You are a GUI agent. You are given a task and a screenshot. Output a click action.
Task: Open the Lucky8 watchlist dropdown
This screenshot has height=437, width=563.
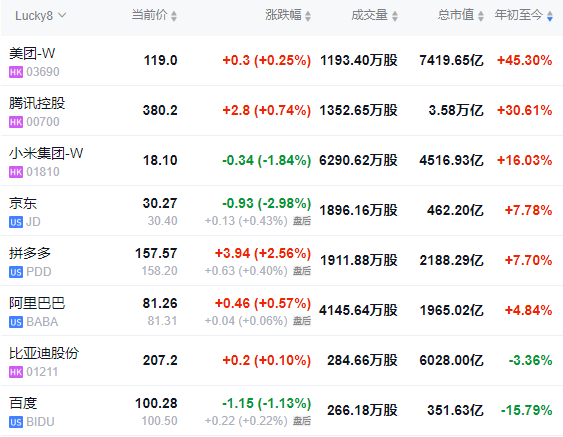(41, 16)
